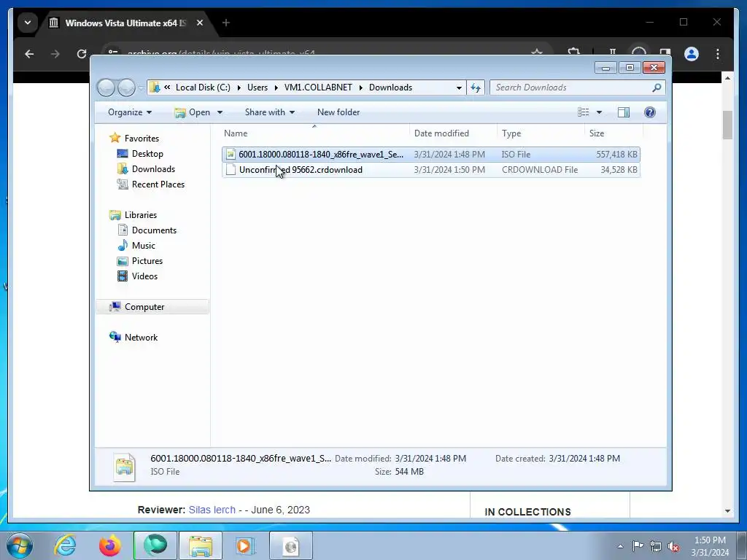Expand the Share with menu
This screenshot has width=747, height=560.
tap(270, 112)
